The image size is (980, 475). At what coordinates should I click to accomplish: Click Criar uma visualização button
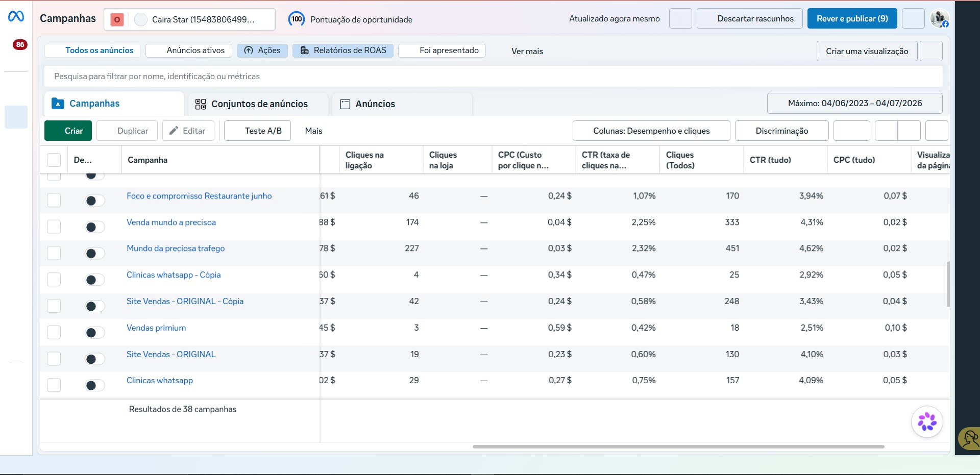867,51
